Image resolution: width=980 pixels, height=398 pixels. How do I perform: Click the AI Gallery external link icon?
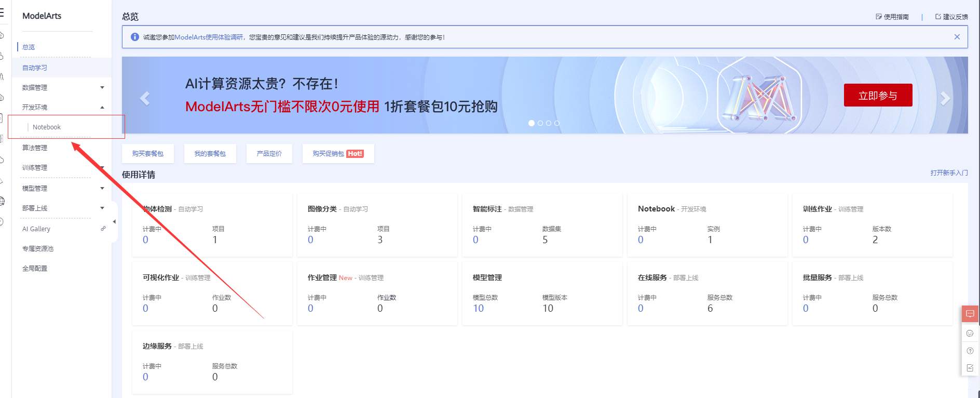103,229
